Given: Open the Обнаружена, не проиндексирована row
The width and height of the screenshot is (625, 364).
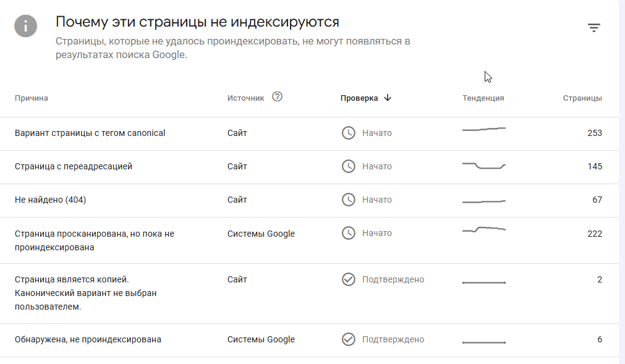Looking at the screenshot, I should point(88,339).
